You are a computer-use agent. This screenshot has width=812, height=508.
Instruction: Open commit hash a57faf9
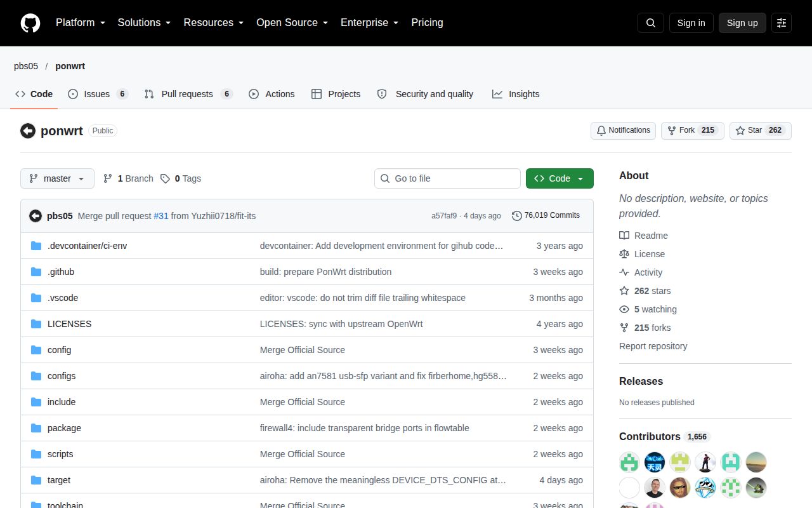tap(444, 216)
